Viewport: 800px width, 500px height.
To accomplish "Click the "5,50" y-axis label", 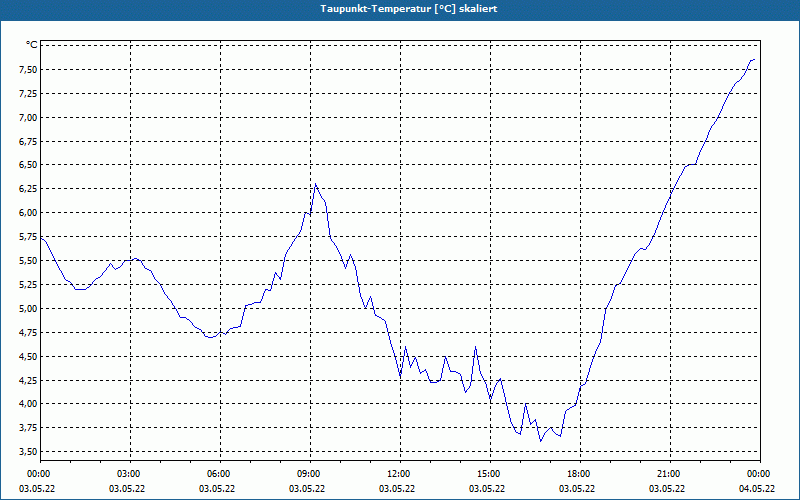I will click(28, 261).
